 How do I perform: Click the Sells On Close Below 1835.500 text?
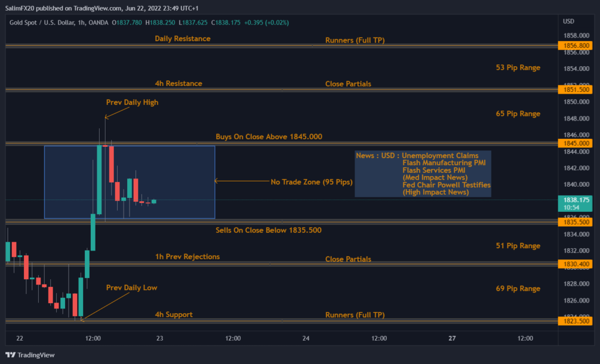(x=268, y=230)
